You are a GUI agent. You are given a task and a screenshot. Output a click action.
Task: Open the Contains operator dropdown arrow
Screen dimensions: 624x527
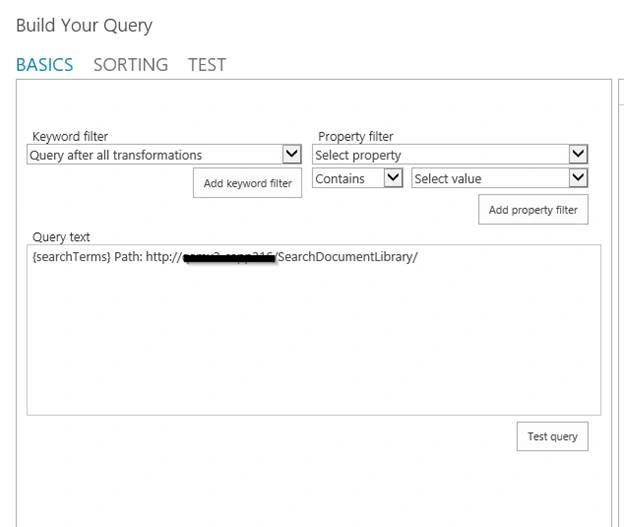[x=393, y=178]
